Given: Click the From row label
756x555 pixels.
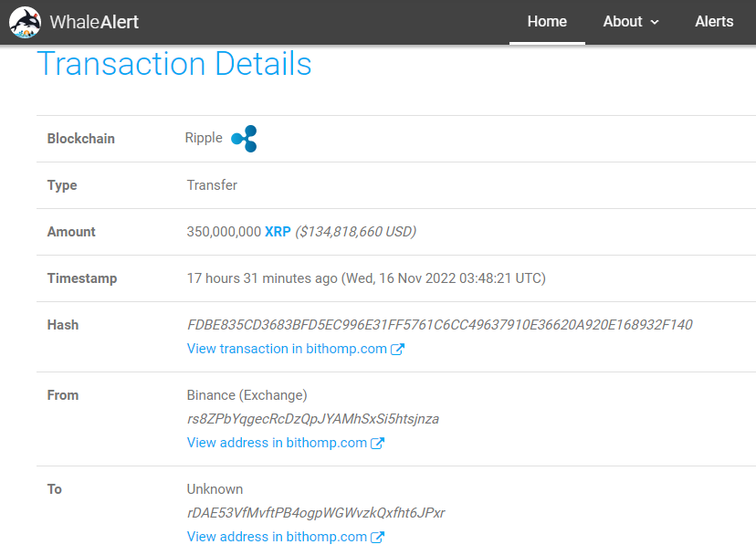Looking at the screenshot, I should (x=63, y=395).
